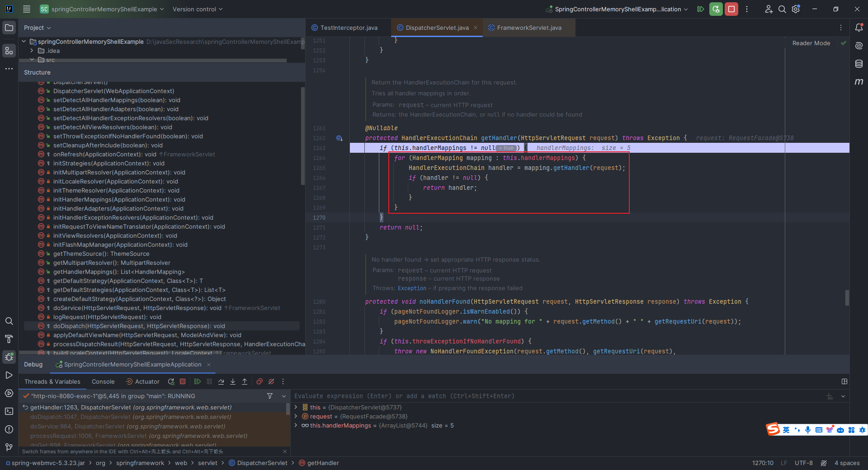
Task: Click the UTF-8 encoding status widget
Action: point(803,463)
